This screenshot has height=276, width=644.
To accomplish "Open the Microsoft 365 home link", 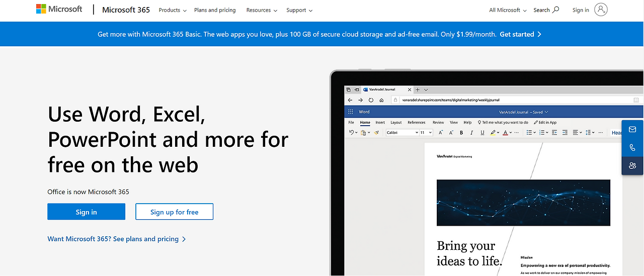I will (126, 10).
